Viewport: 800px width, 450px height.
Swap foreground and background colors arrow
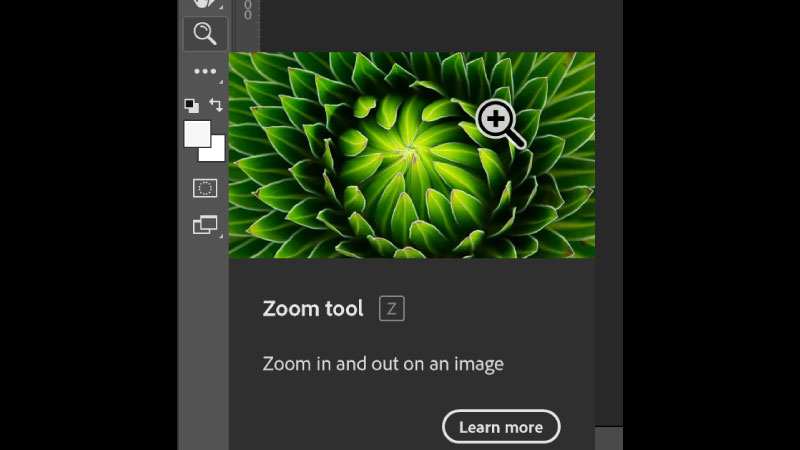tap(216, 105)
